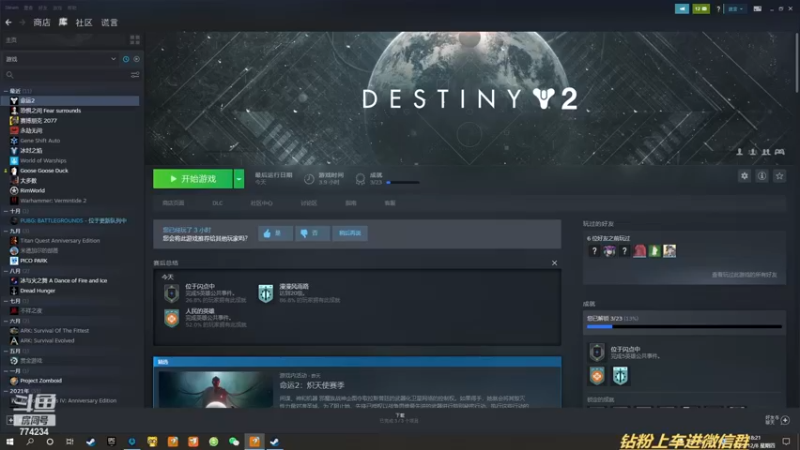Screen dimensions: 800x450
Task: Open advanced filter sliders icon
Action: pyautogui.click(x=135, y=75)
